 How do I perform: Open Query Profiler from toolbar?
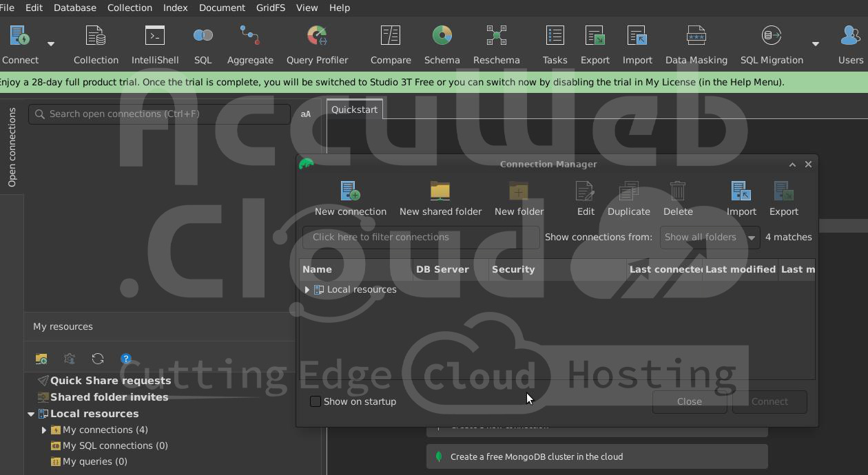click(317, 45)
